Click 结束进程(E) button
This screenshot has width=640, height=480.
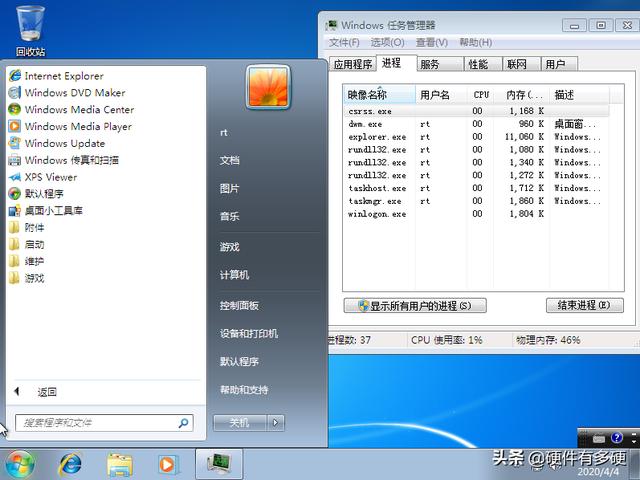click(x=584, y=305)
